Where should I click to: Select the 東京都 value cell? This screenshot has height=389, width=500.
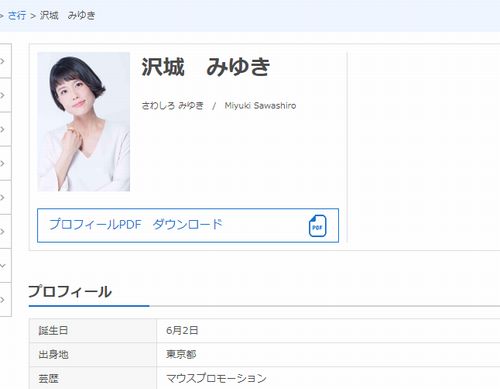pyautogui.click(x=328, y=354)
